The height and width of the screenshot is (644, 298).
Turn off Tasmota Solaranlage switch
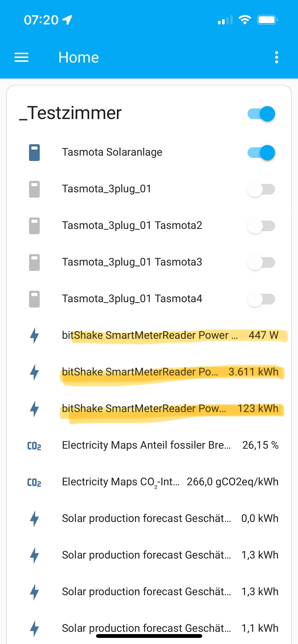point(261,153)
